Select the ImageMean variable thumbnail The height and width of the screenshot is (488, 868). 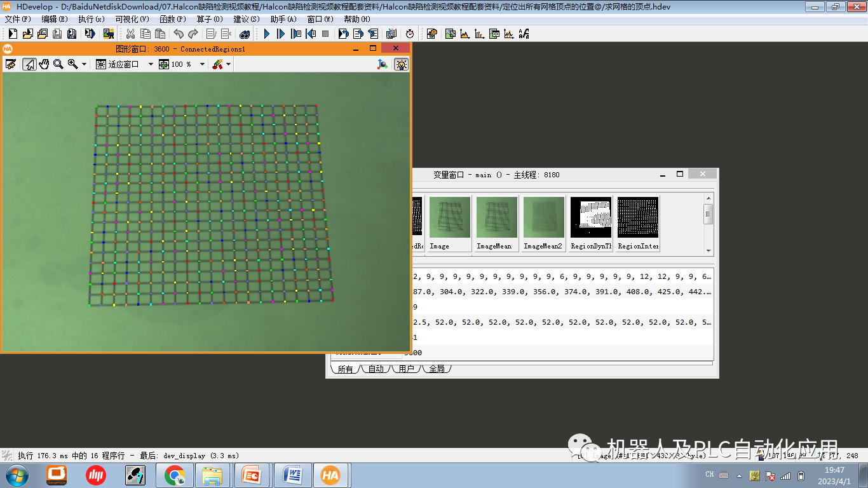click(496, 223)
